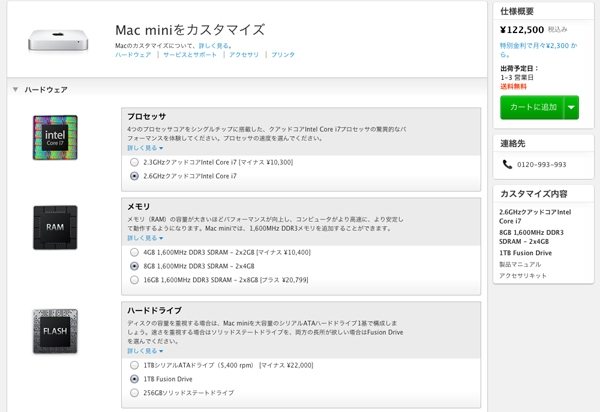Screen dimensions: 600x412
Task: Expand 詳しく見る under メモリ
Action: coord(145,238)
